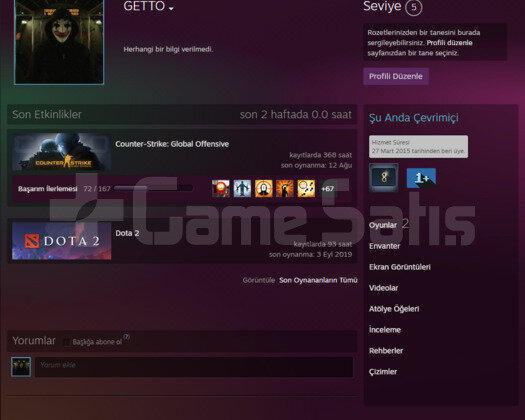Click the blue 1+ badge icon
This screenshot has width=525, height=420.
pos(421,178)
